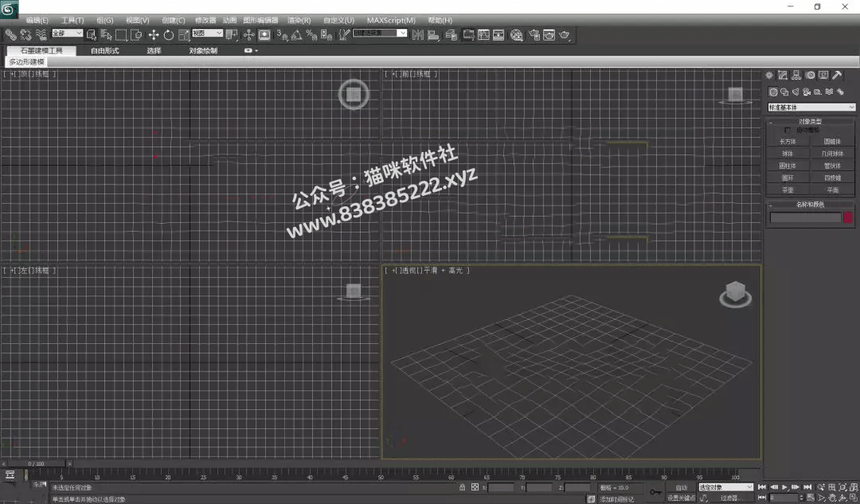This screenshot has width=860, height=504.
Task: Toggle the Percent Snap button
Action: [311, 35]
